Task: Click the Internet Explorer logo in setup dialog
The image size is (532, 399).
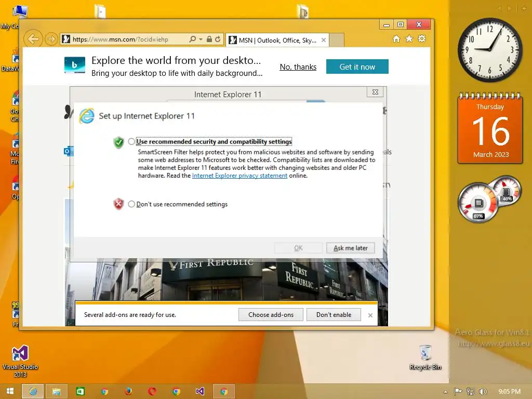Action: pos(87,116)
